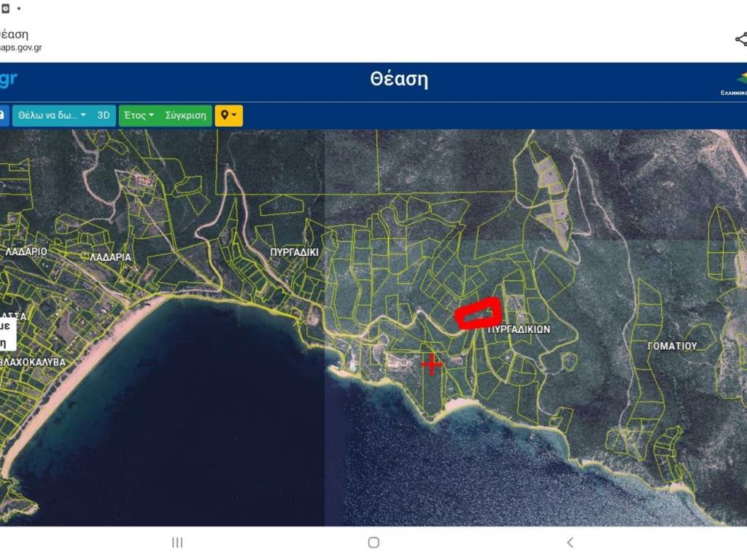Screen dimensions: 747x560
Task: Click the 'ΠΥΡΓΑΔΙΚΙ' map label
Action: coord(294,252)
